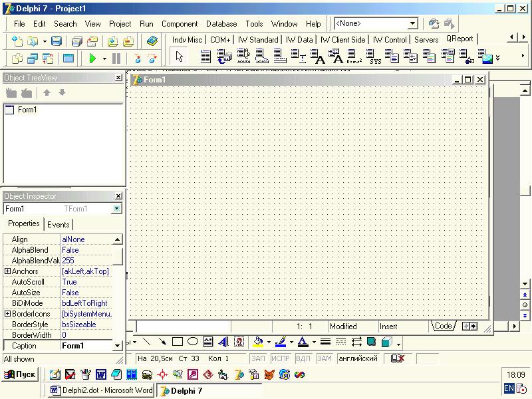Click Word 3-D style cube icon

tap(386, 341)
